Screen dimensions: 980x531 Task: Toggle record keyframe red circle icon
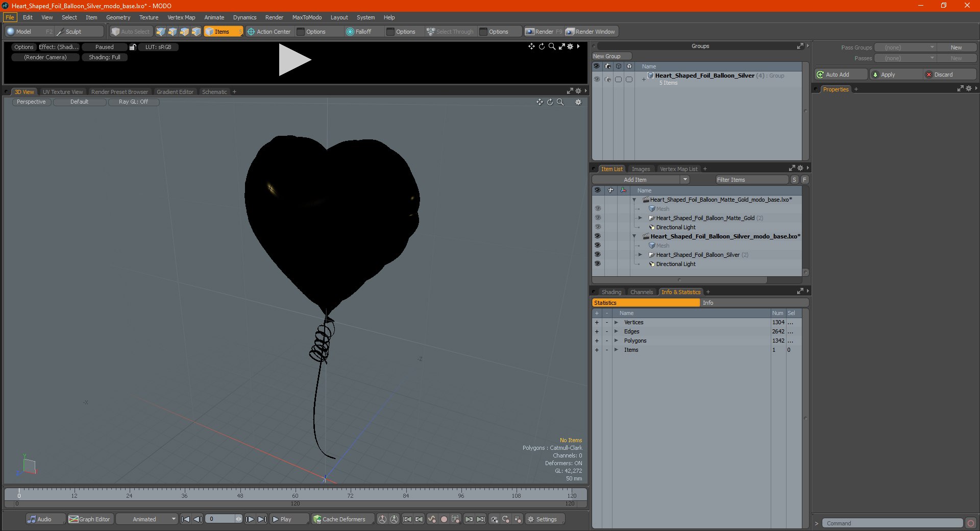444,519
